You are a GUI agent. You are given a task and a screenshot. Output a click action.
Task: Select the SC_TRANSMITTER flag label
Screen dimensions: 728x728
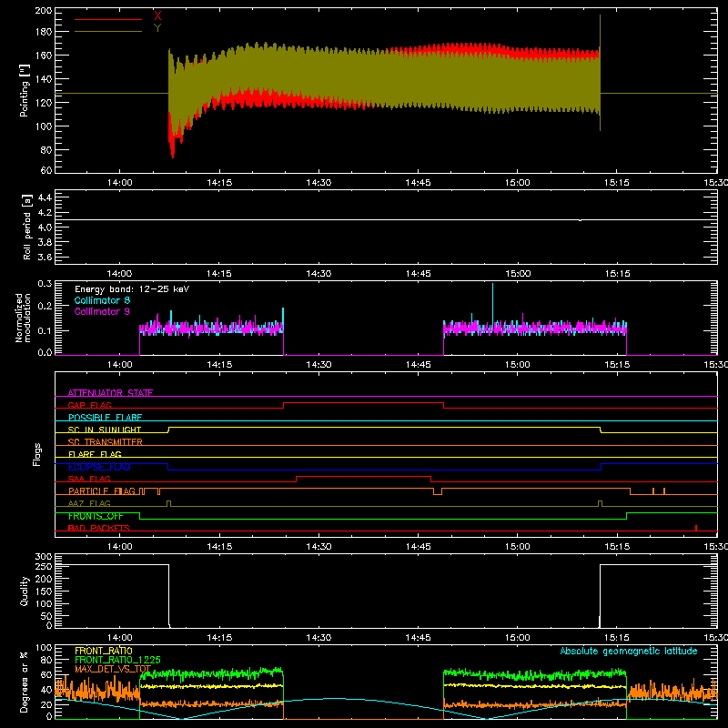[106, 442]
